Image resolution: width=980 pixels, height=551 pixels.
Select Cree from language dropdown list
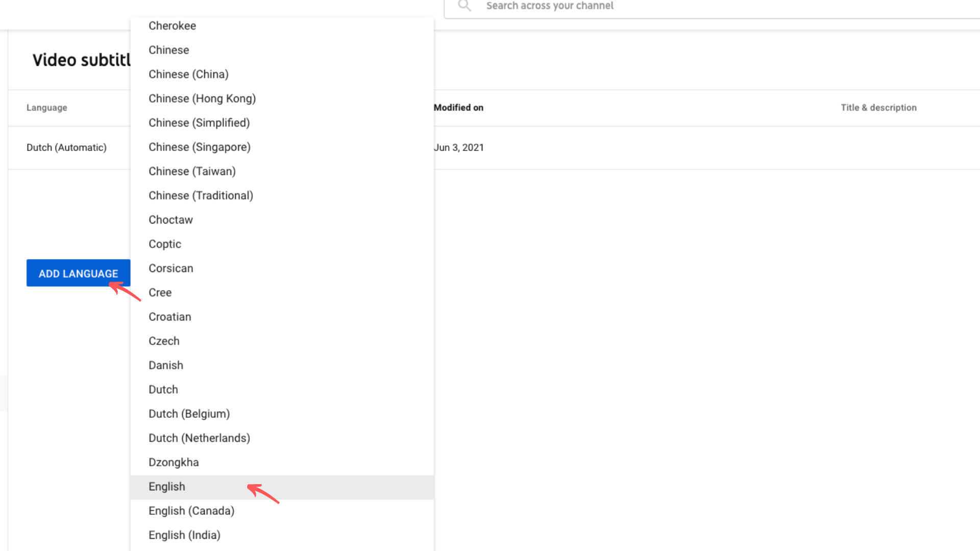[x=160, y=292]
